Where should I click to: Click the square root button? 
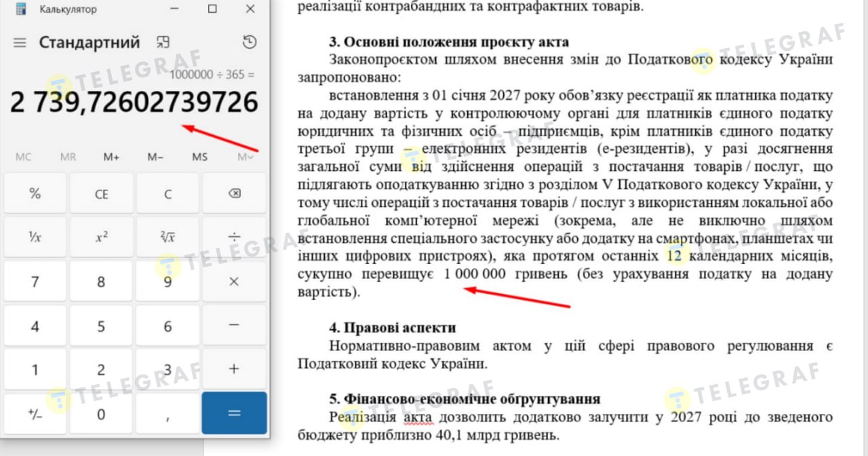[167, 237]
